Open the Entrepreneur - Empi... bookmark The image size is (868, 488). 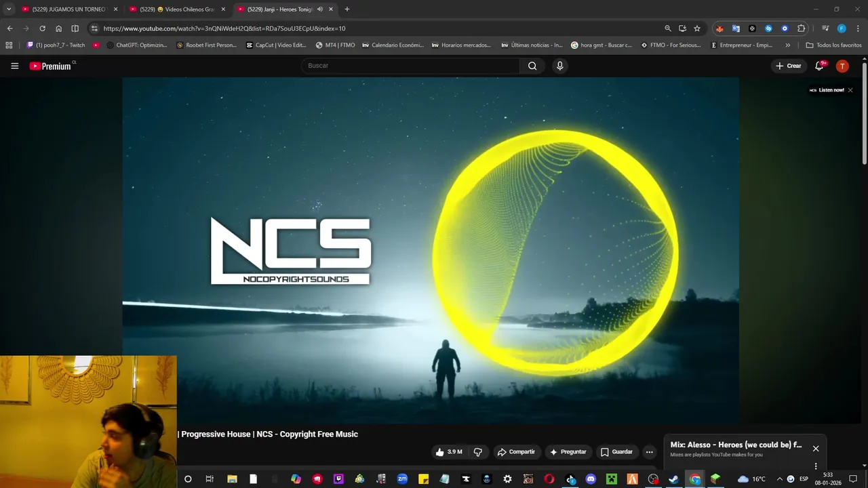point(741,45)
